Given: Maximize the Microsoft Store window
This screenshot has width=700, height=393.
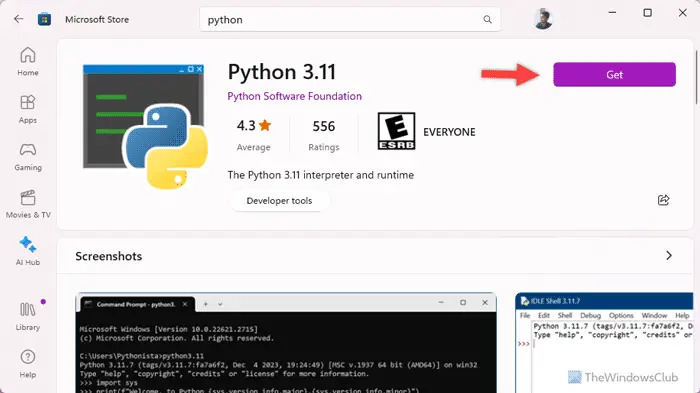Looking at the screenshot, I should (x=647, y=13).
